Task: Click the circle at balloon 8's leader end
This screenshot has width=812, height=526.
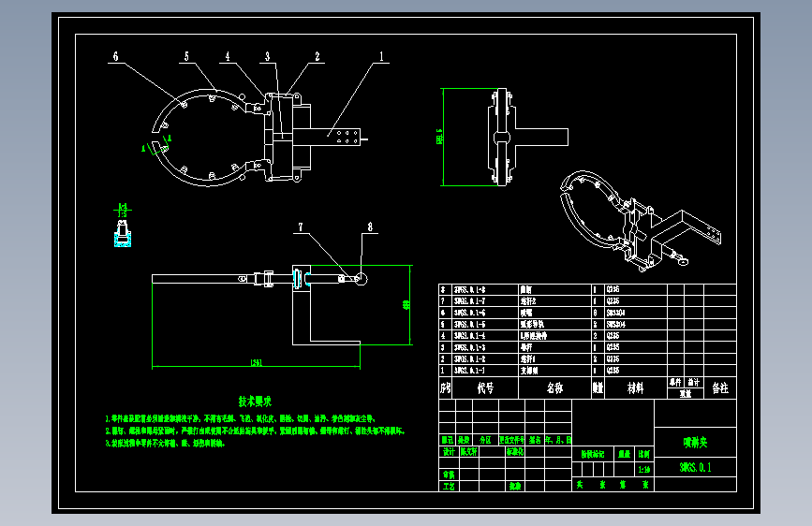Action: (x=361, y=279)
